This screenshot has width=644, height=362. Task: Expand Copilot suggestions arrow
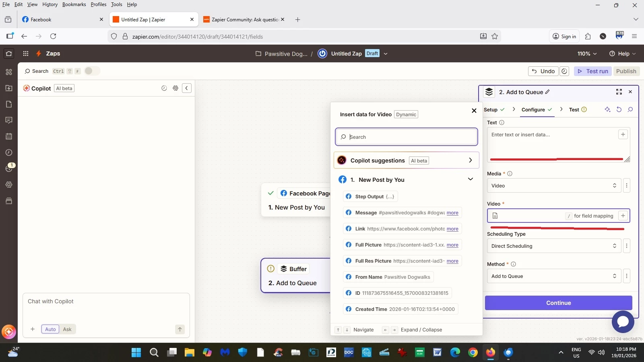click(470, 160)
